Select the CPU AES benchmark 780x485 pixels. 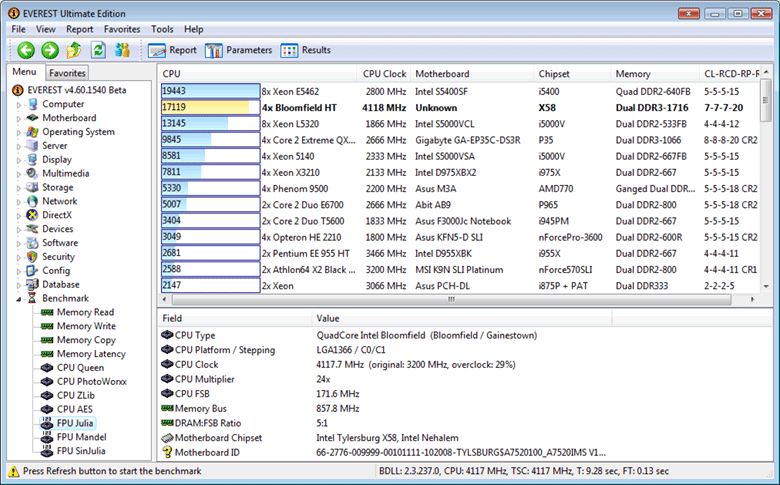pos(75,409)
